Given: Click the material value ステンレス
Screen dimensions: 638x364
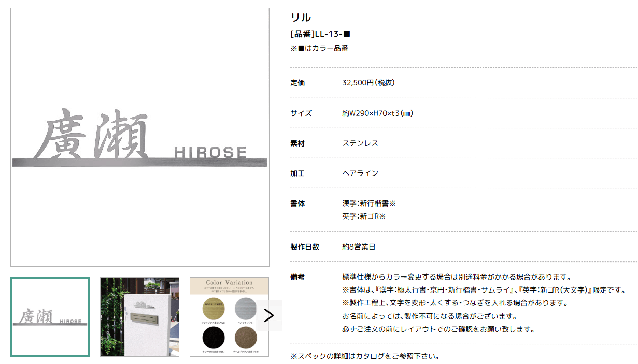Looking at the screenshot, I should (360, 143).
